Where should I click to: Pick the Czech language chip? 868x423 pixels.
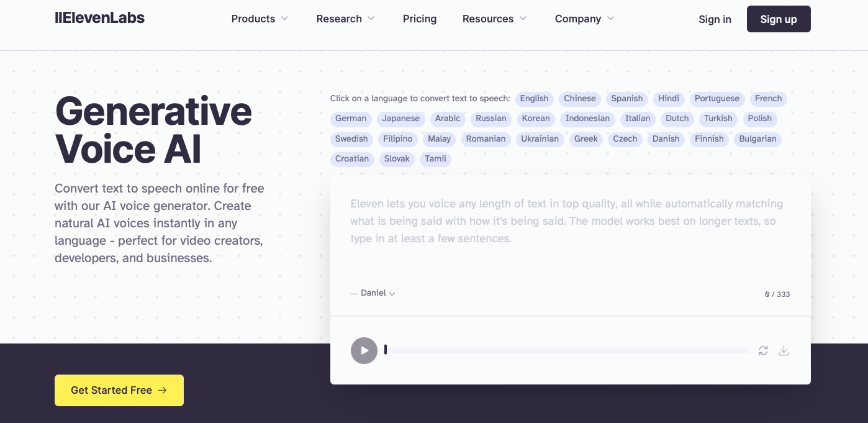[x=625, y=139]
